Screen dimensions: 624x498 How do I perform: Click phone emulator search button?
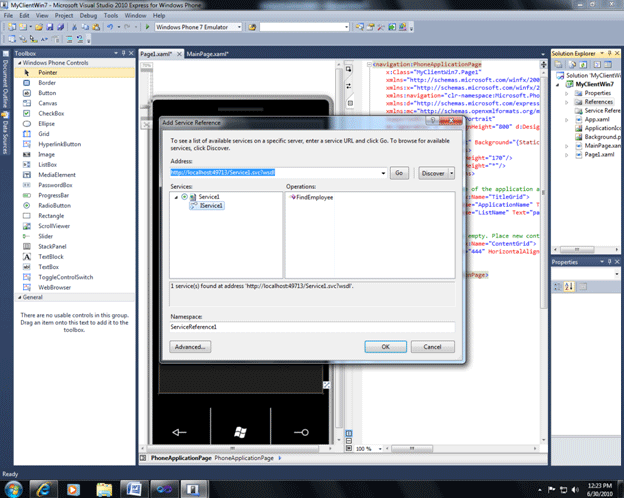point(301,432)
